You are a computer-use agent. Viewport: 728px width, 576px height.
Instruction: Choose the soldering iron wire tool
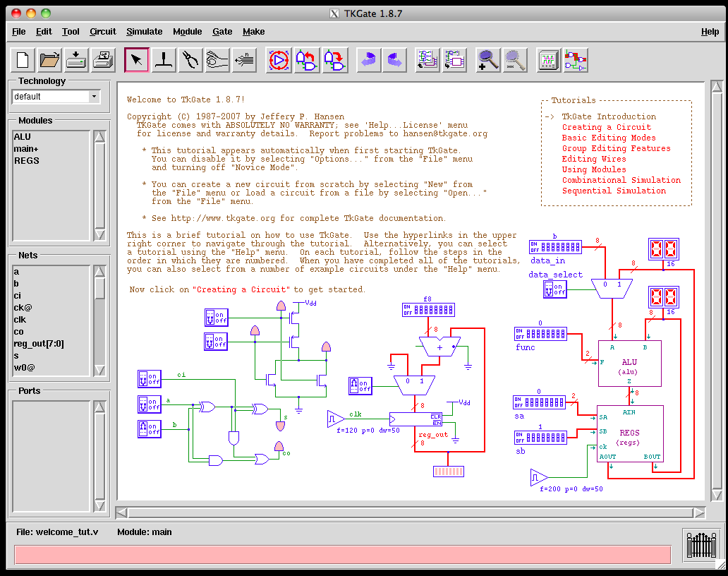(x=164, y=61)
